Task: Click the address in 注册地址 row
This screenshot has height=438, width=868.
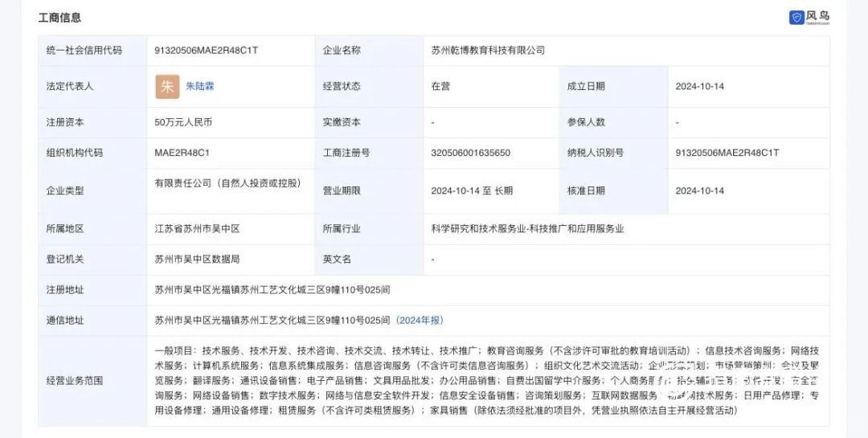Action: coord(272,289)
